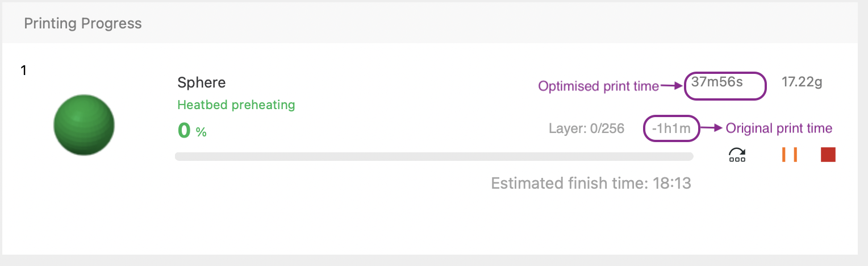This screenshot has width=868, height=266.
Task: Click the green percent symbol
Action: (201, 132)
